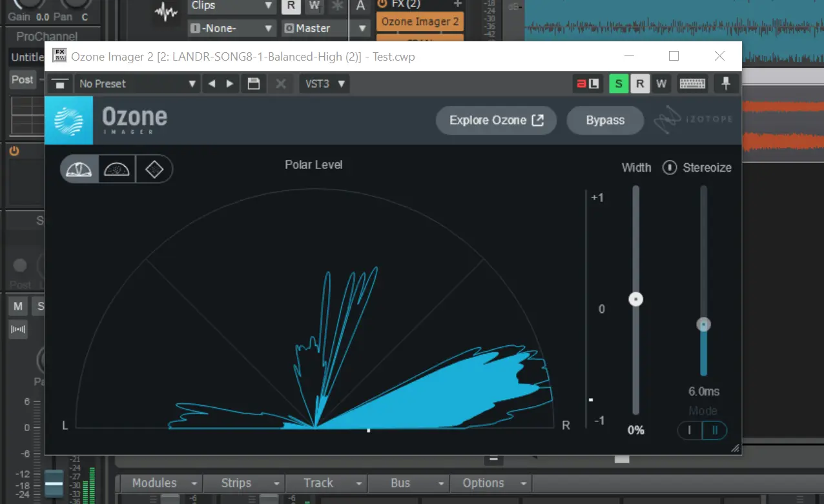This screenshot has height=504, width=824.
Task: Click the 0% Width value readout
Action: click(636, 430)
